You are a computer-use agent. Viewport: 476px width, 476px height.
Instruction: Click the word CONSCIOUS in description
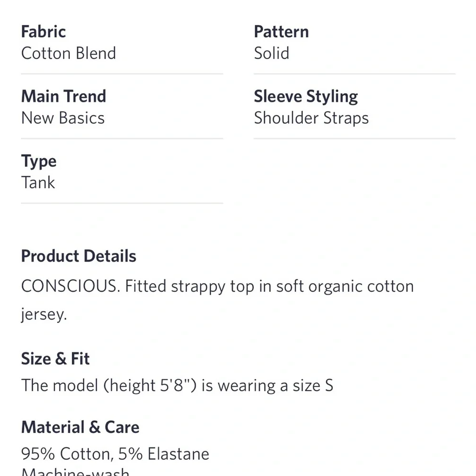(x=69, y=287)
